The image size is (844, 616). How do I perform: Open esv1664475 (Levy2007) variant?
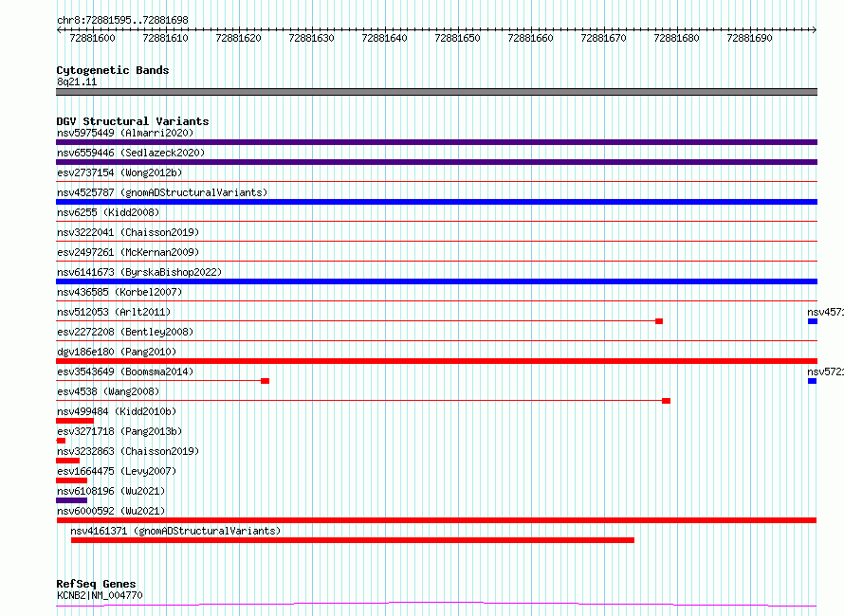pyautogui.click(x=117, y=471)
